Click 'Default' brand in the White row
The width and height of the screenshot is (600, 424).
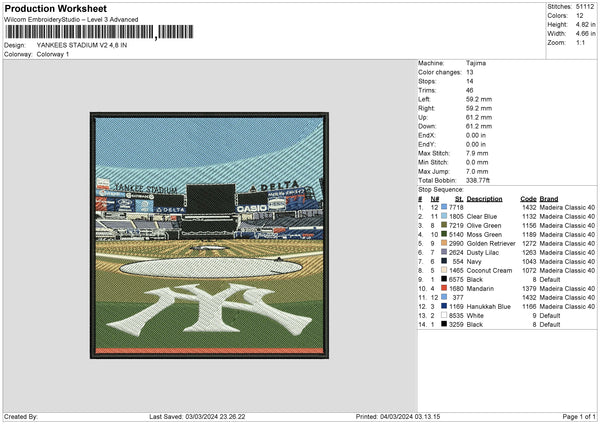click(550, 315)
